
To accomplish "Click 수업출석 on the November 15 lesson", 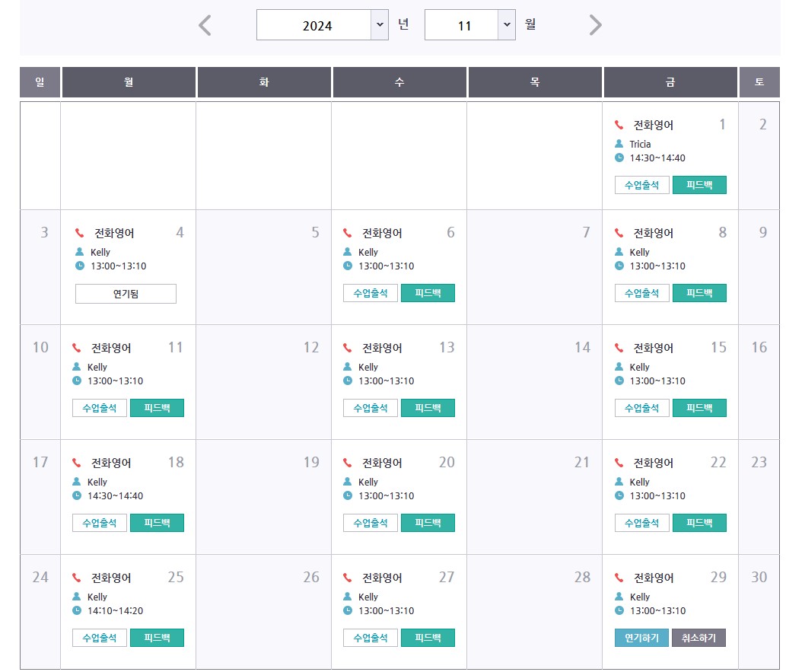I will tap(641, 408).
